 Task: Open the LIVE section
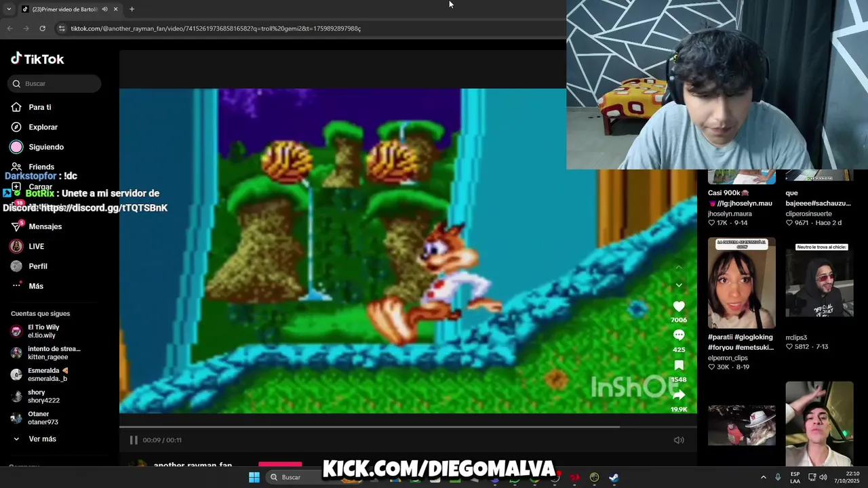(36, 246)
